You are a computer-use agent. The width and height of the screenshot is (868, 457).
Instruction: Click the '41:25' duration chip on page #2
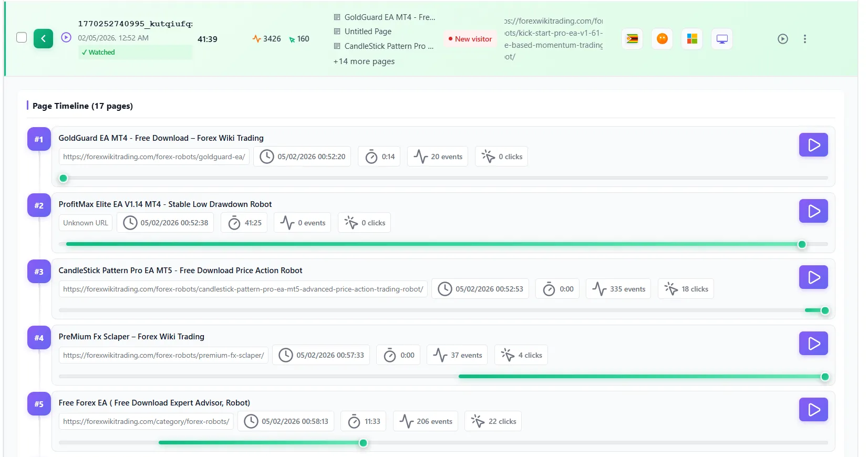point(244,223)
